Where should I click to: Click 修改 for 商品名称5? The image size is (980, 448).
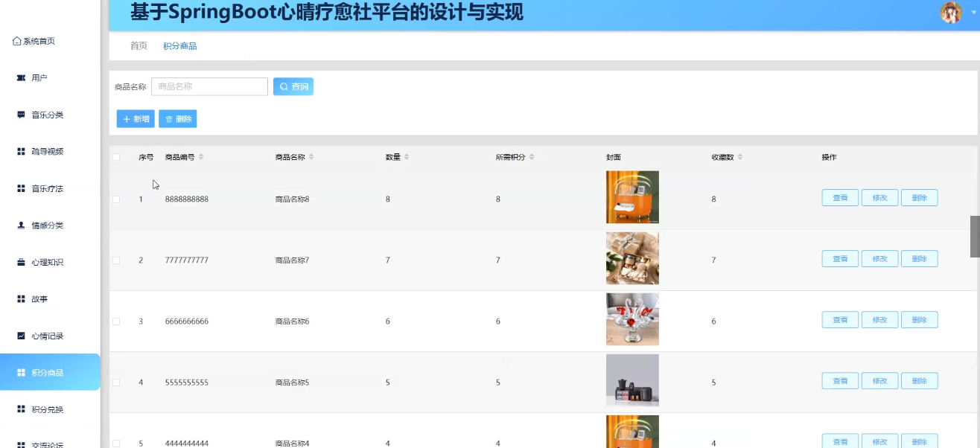tap(879, 381)
